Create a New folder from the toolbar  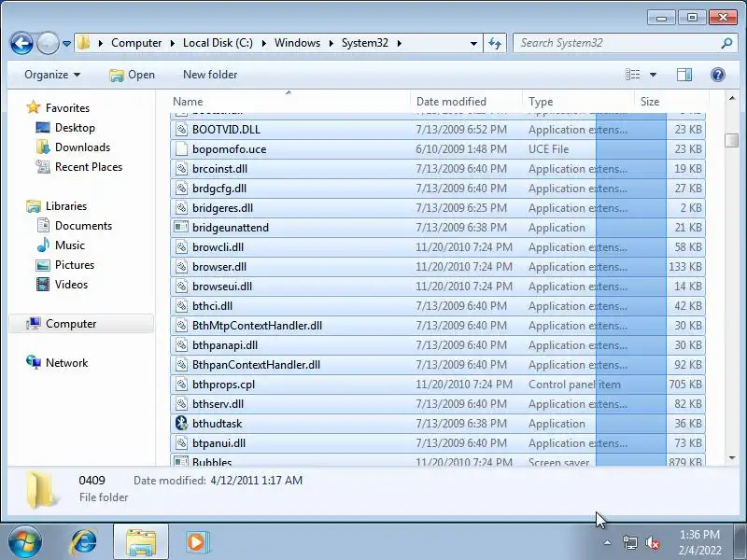point(210,75)
